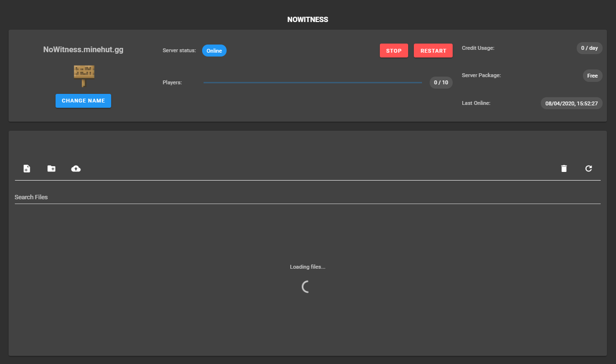Click the Loading files... message

308,267
